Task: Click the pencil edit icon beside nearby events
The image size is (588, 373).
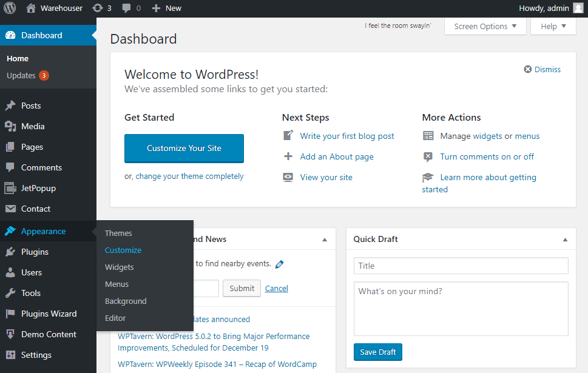Action: pyautogui.click(x=279, y=264)
